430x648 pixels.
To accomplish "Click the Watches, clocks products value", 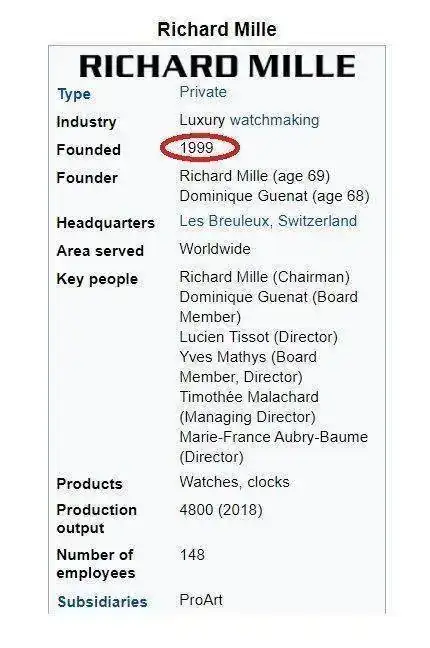I will (234, 482).
